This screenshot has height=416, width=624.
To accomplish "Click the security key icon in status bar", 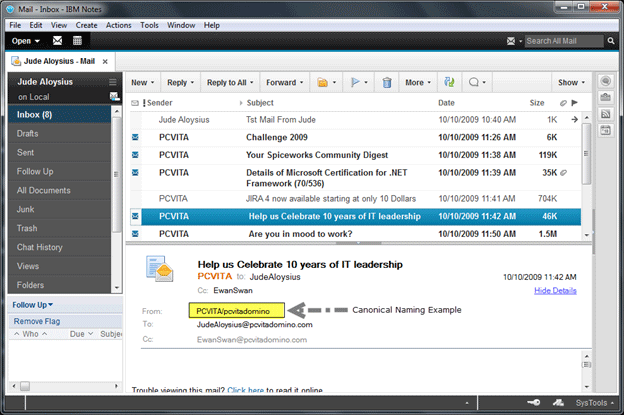I will [x=534, y=402].
